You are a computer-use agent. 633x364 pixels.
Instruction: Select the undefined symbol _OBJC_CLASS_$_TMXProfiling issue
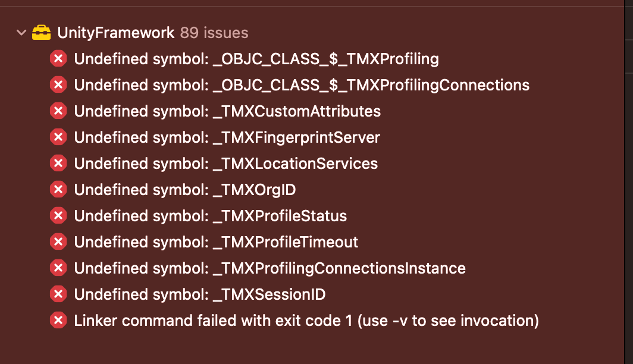click(256, 59)
